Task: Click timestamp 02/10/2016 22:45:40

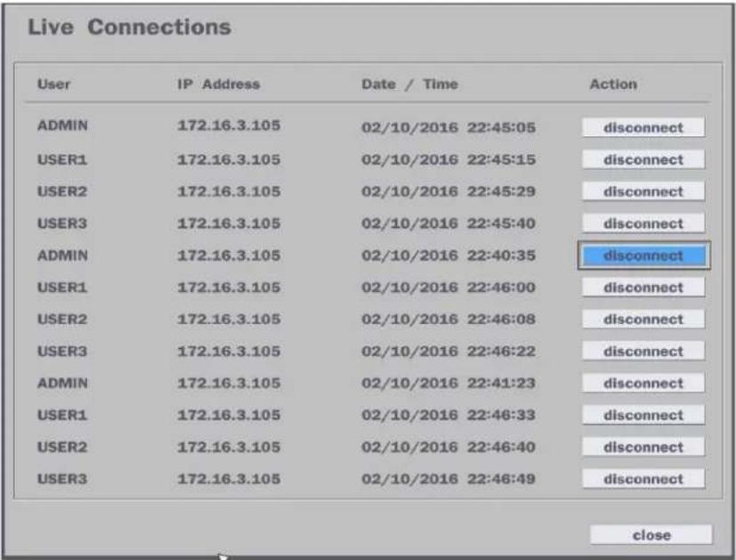Action: 449,223
